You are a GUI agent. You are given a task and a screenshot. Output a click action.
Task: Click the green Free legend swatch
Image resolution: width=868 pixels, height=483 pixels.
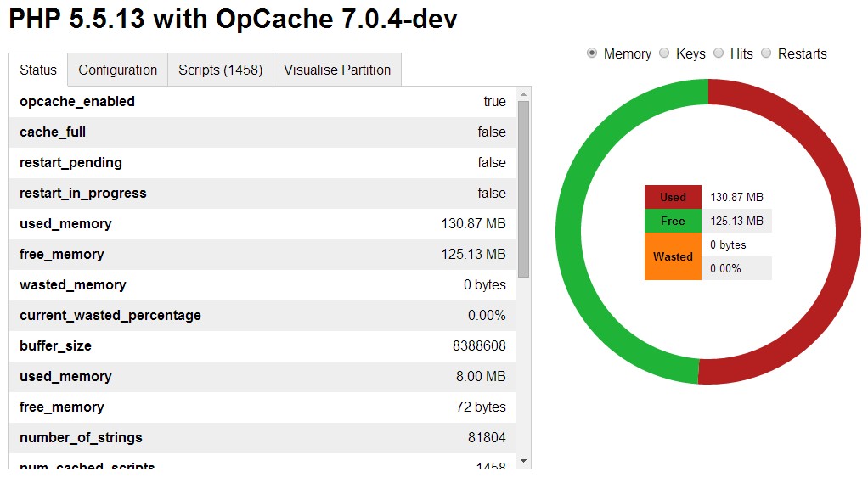pyautogui.click(x=673, y=221)
